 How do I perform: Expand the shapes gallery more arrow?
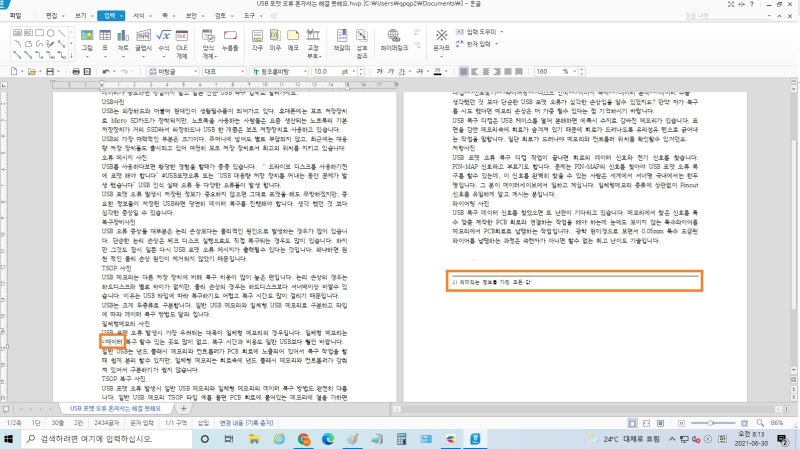71,55
